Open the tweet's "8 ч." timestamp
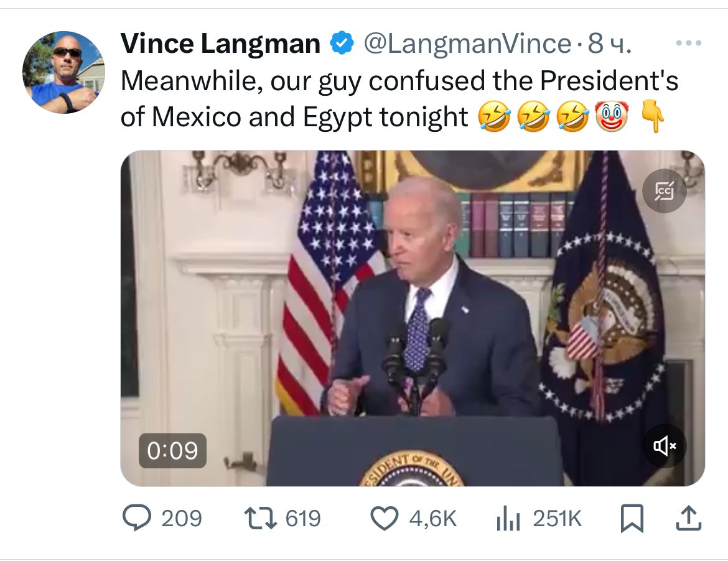The height and width of the screenshot is (561, 728). pos(610,44)
